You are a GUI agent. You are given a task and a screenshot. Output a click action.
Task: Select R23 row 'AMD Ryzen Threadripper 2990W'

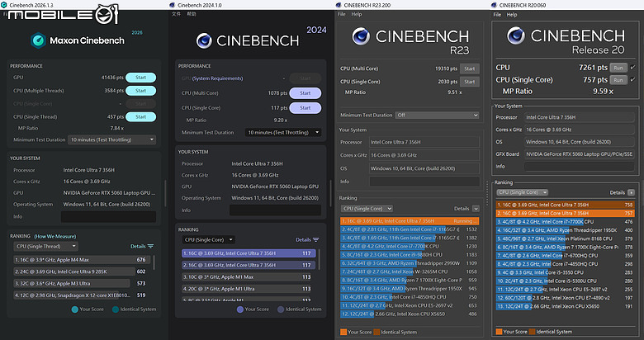coord(410,263)
